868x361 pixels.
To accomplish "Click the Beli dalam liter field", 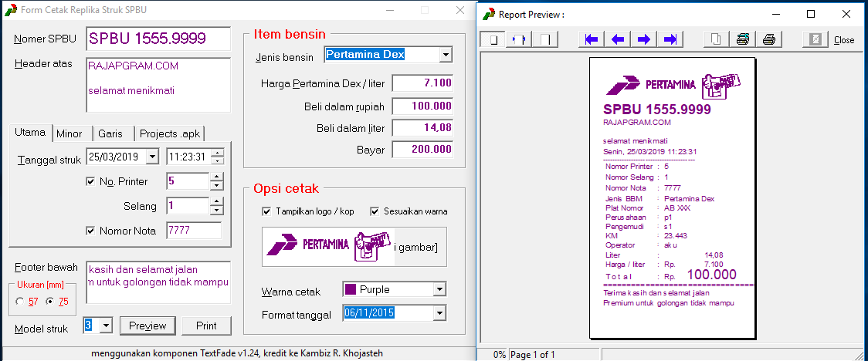I will click(423, 128).
